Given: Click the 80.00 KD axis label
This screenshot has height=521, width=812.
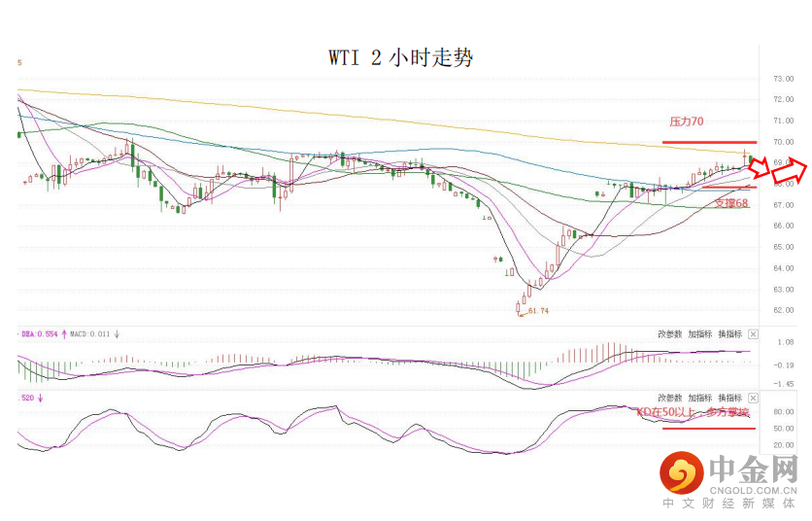Looking at the screenshot, I should tap(784, 412).
